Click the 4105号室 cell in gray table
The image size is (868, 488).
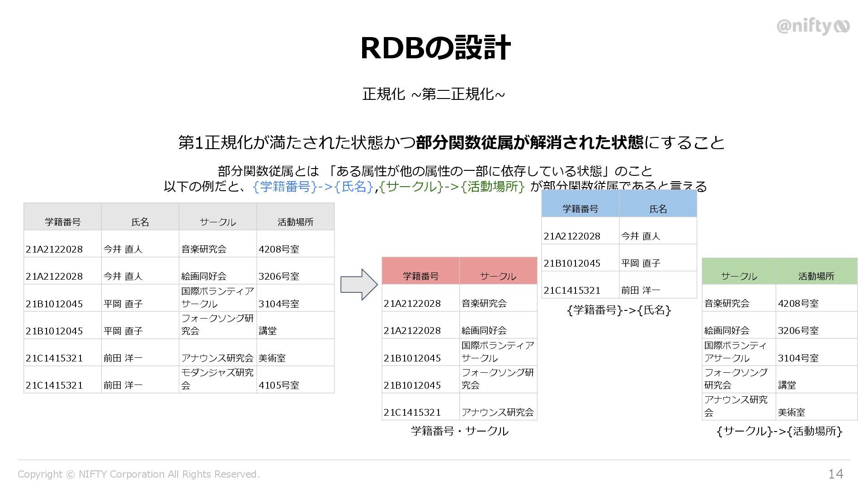[279, 385]
